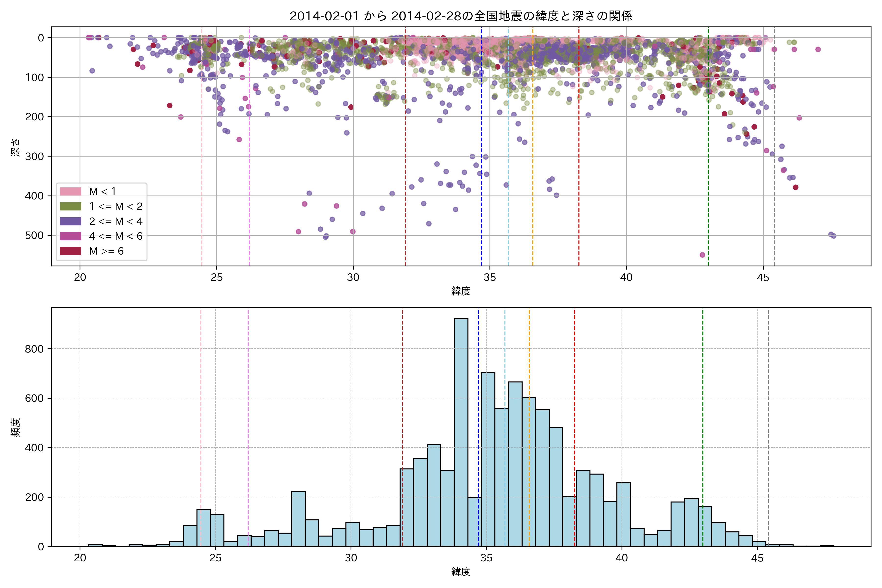Click the purple 2 <= M < 4 legend swatch
This screenshot has height=588, width=882.
[x=71, y=221]
